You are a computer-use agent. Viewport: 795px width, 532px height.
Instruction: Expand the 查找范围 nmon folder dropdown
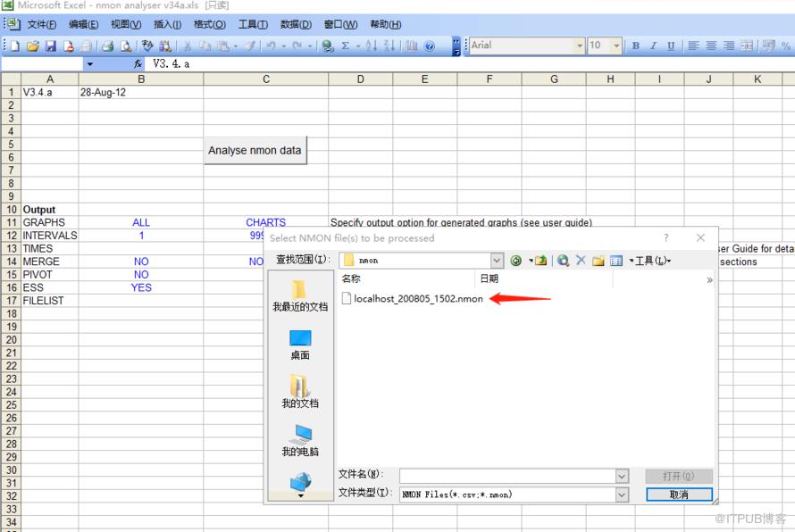(x=497, y=261)
